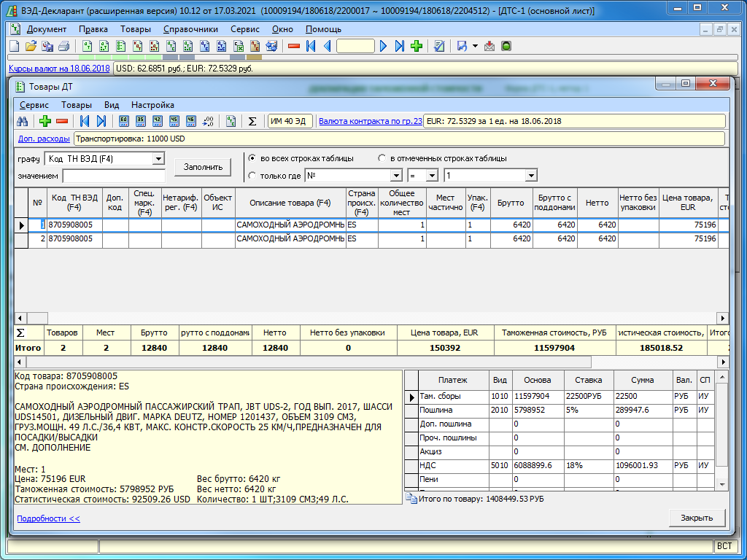
Task: Click the binoculars search icon
Action: point(23,121)
